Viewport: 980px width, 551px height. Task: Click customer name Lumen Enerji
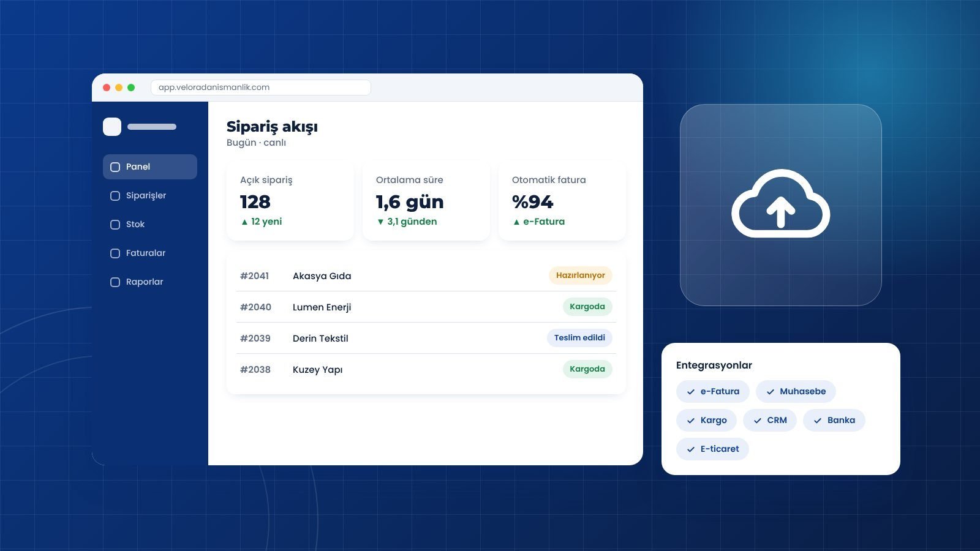click(322, 307)
